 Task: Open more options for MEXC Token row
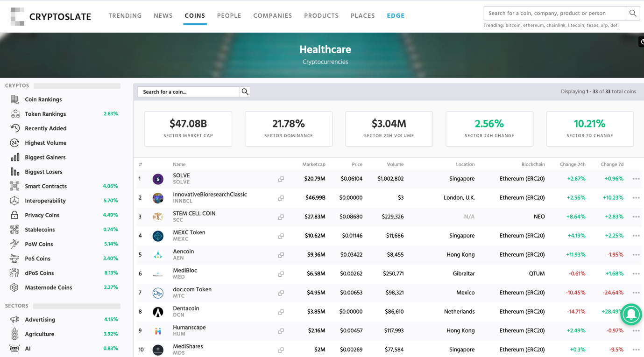636,236
